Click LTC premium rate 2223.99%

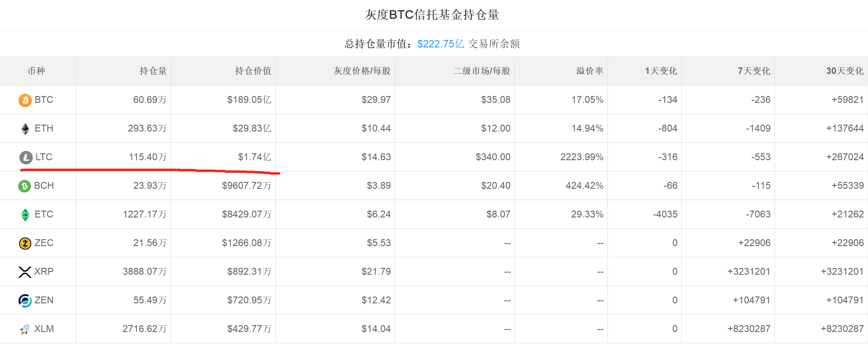pos(582,157)
